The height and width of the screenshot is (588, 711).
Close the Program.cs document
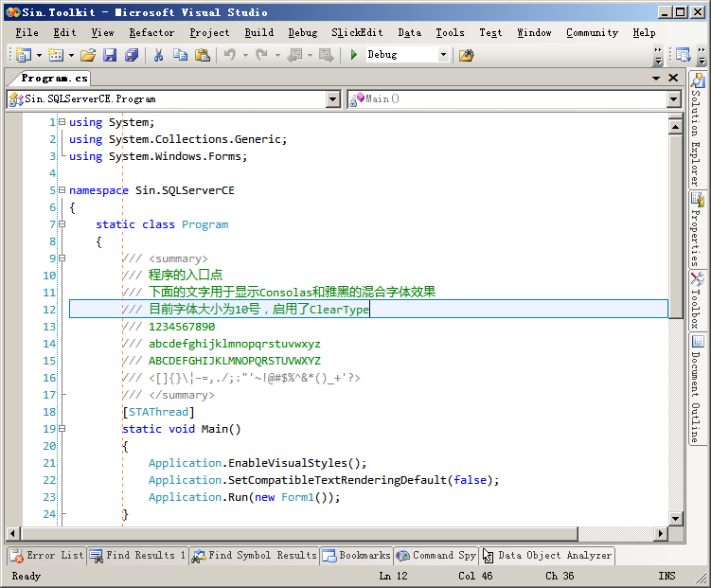(x=673, y=78)
